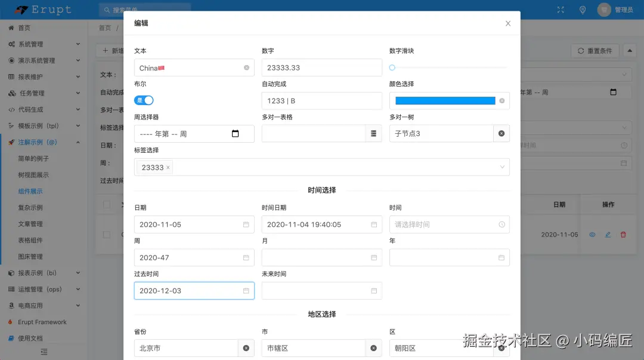
Task: Collapse the sidebar menu icon
Action: point(44,352)
